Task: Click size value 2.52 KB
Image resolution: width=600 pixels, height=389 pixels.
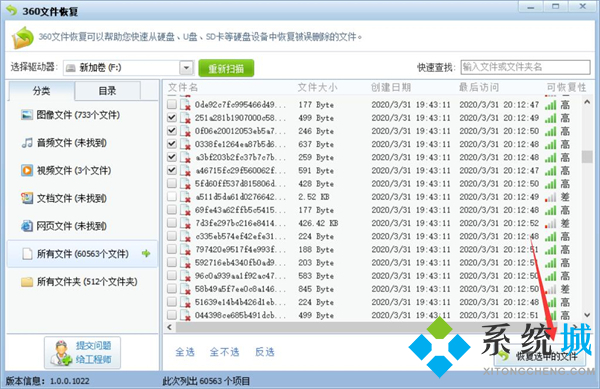Action: [314, 197]
